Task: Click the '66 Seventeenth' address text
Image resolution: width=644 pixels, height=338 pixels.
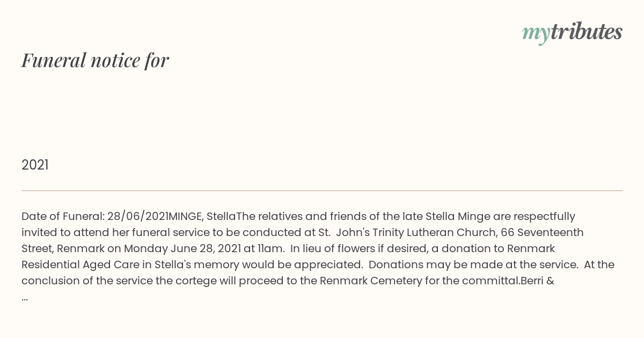Action: 542,232
